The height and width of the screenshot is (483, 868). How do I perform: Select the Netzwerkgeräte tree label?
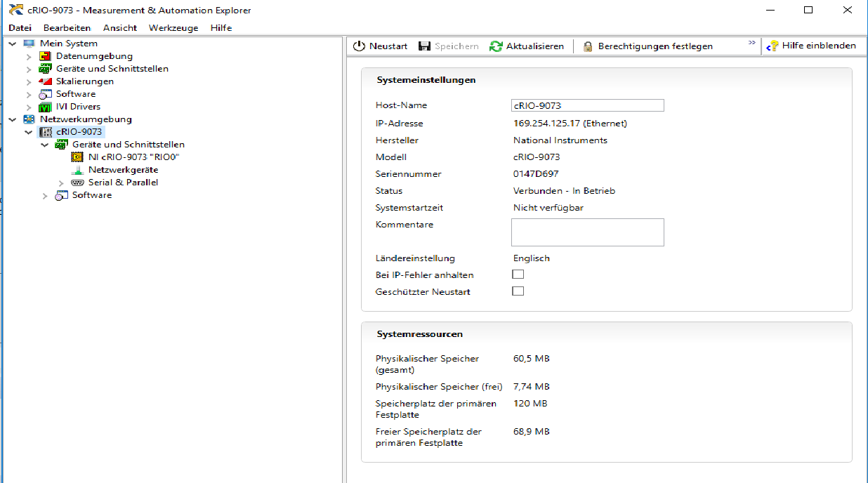point(123,170)
